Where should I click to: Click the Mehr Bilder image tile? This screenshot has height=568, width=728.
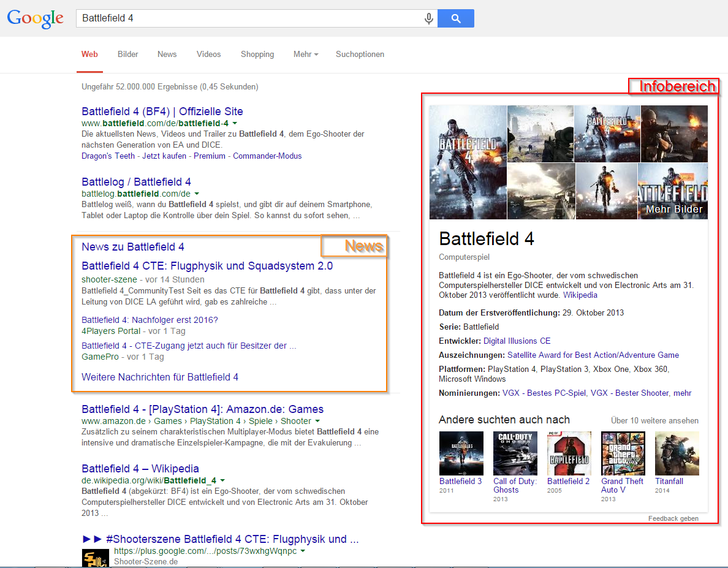[673, 191]
